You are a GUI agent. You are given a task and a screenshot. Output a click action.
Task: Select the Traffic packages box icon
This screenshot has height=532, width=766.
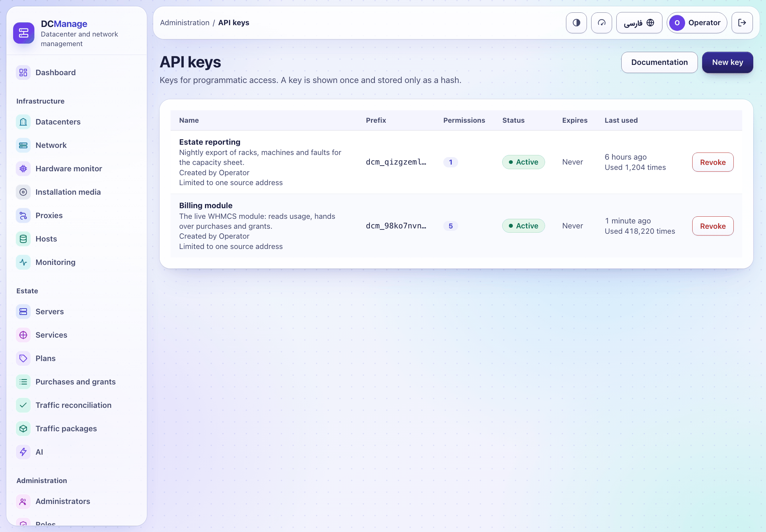(23, 429)
